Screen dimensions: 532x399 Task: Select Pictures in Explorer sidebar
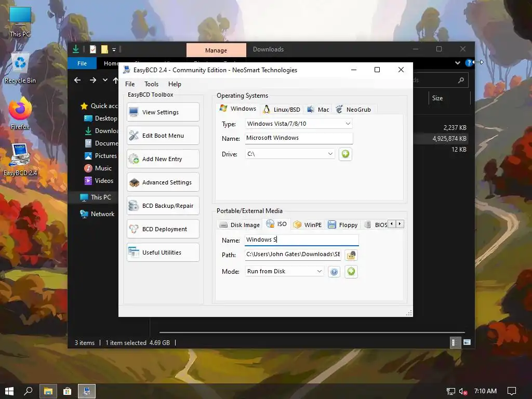(x=101, y=156)
